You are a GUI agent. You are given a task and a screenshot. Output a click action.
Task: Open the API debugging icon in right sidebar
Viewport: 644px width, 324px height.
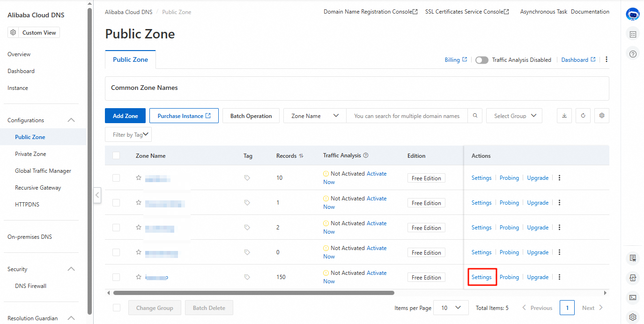tap(633, 278)
